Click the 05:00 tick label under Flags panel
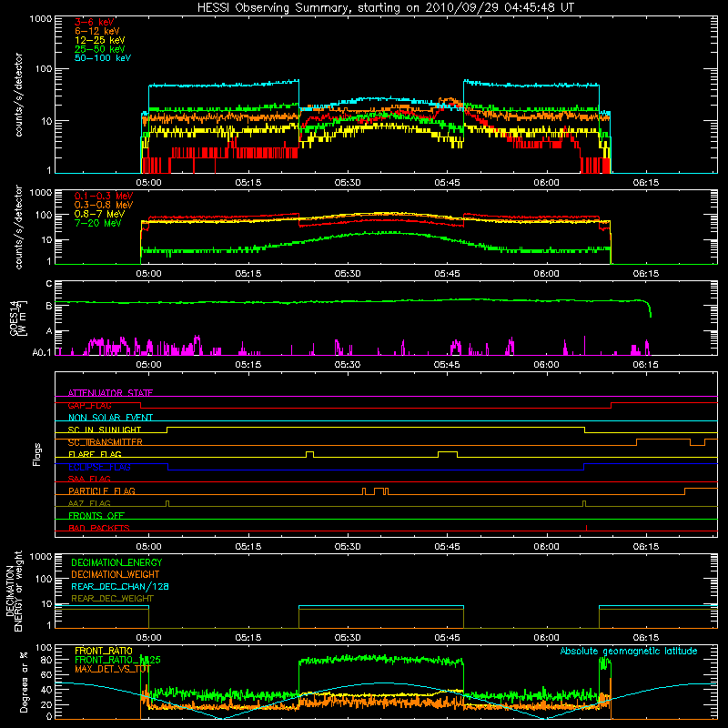Screen dimensions: 728x728 148,547
